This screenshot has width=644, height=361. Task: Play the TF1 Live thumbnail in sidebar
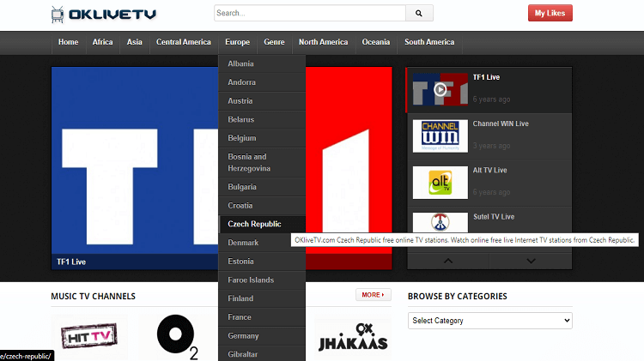click(x=440, y=89)
